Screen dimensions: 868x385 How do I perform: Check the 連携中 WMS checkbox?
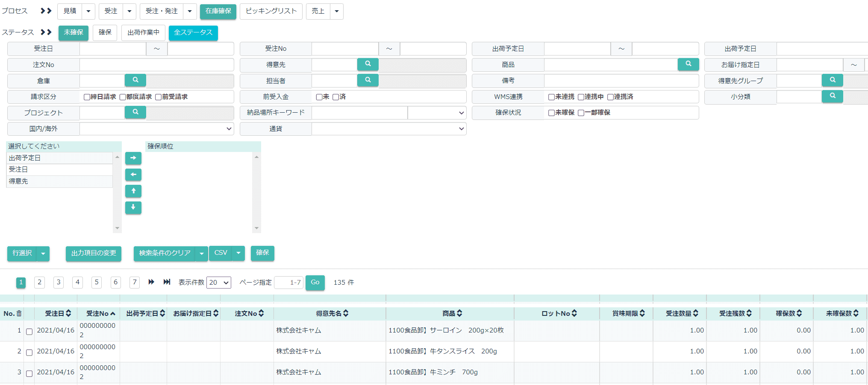coord(581,97)
